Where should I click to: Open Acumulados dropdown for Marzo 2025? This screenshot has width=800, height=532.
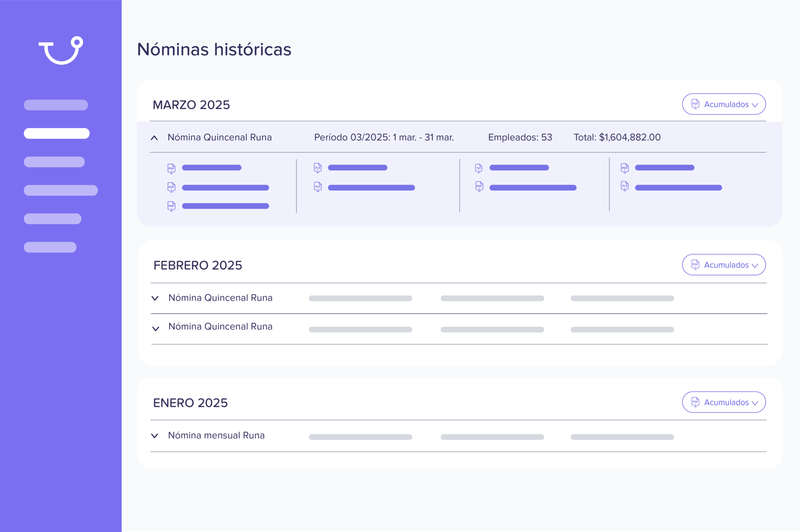coord(724,104)
